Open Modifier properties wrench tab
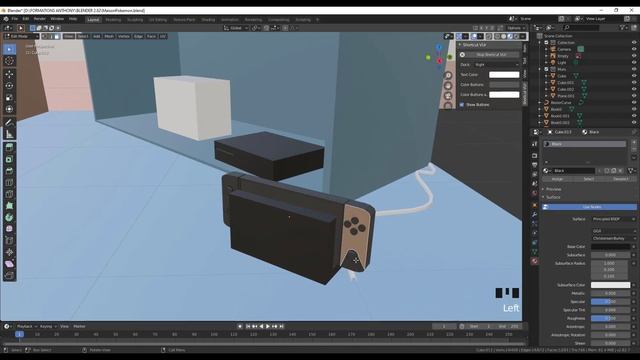Screen dimensions: 640x360 coord(534,215)
